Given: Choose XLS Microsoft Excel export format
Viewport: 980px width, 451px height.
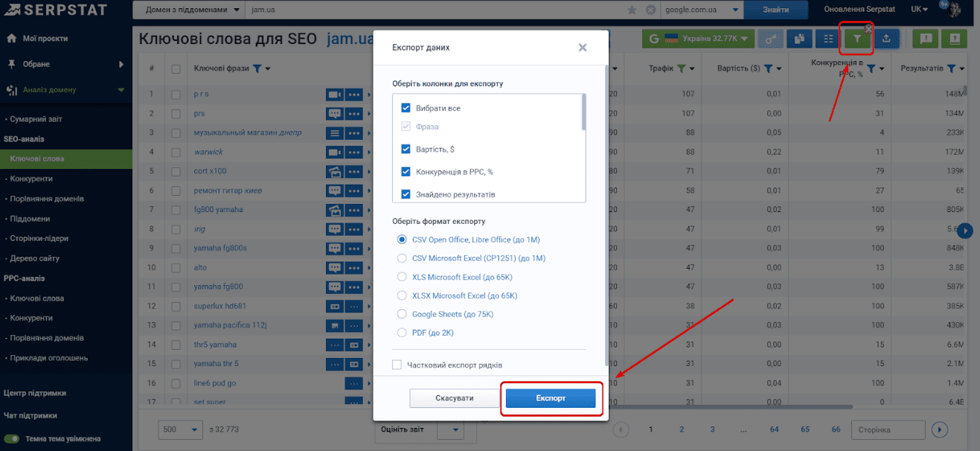Looking at the screenshot, I should point(403,277).
